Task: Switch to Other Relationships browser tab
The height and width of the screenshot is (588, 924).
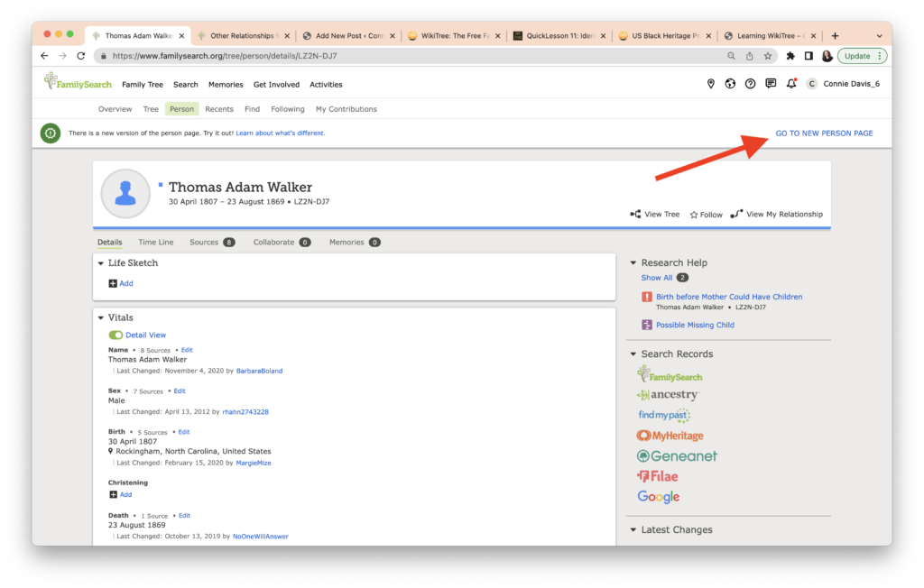Action: point(244,36)
